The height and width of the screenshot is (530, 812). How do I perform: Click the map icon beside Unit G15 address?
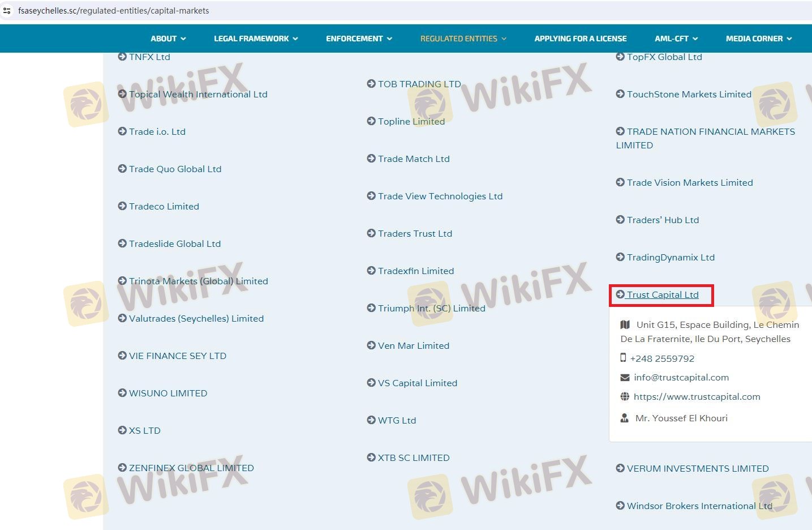pos(625,324)
